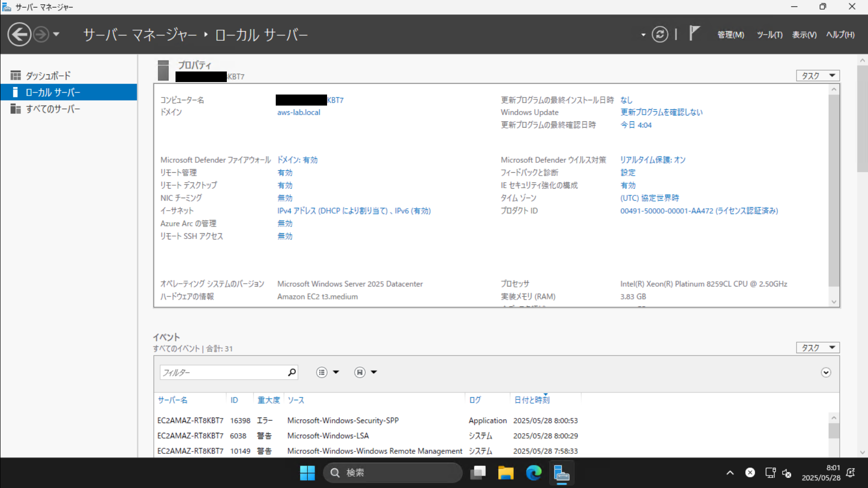
Task: Select event row 10149 Windows Remote Management
Action: [491, 451]
